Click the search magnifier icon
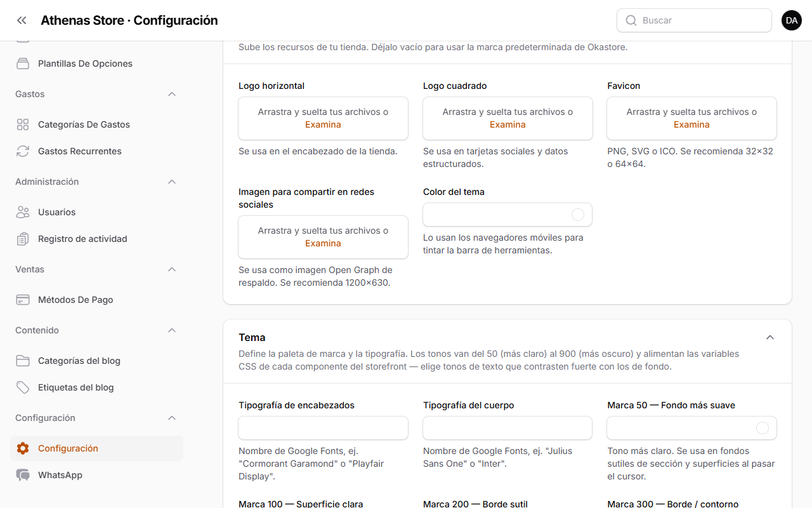 click(631, 20)
